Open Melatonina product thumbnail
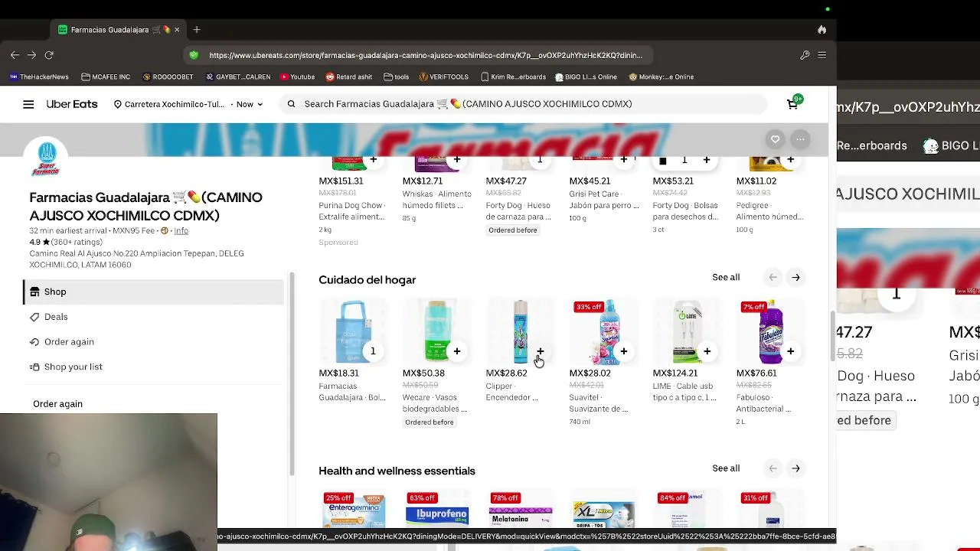The width and height of the screenshot is (980, 551). click(521, 510)
